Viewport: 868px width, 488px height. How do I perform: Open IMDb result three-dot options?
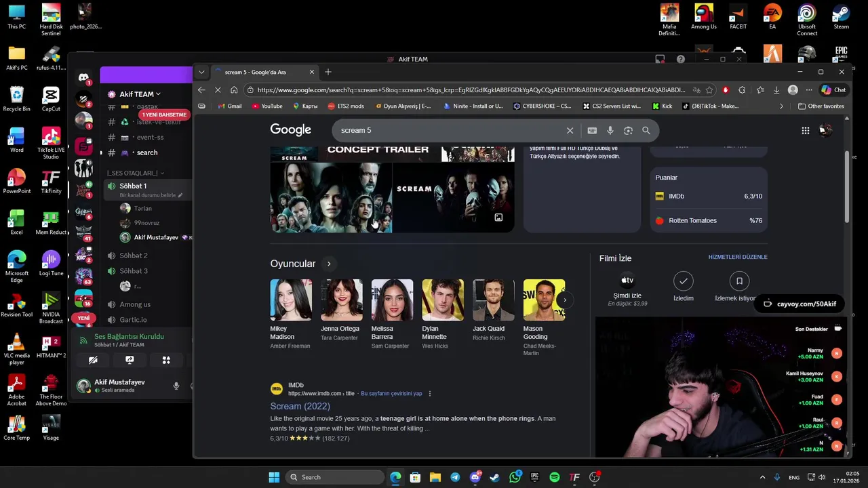coord(430,394)
